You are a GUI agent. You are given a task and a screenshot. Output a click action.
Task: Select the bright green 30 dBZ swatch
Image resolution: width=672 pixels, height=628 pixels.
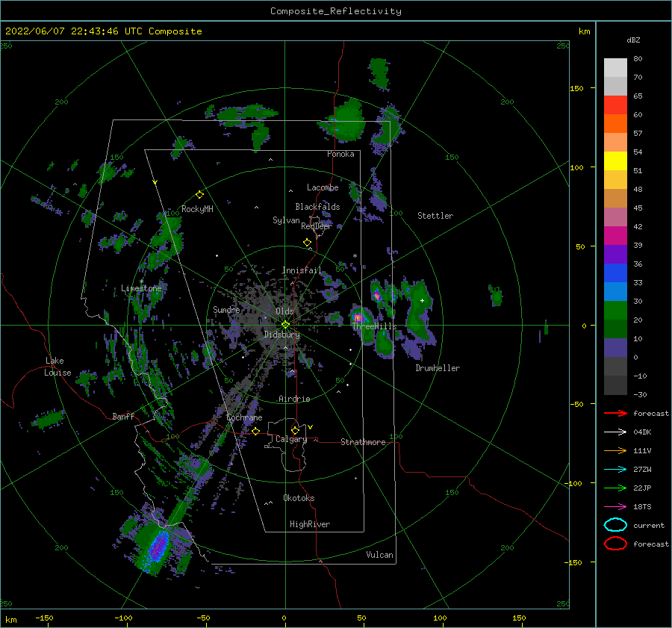point(615,310)
